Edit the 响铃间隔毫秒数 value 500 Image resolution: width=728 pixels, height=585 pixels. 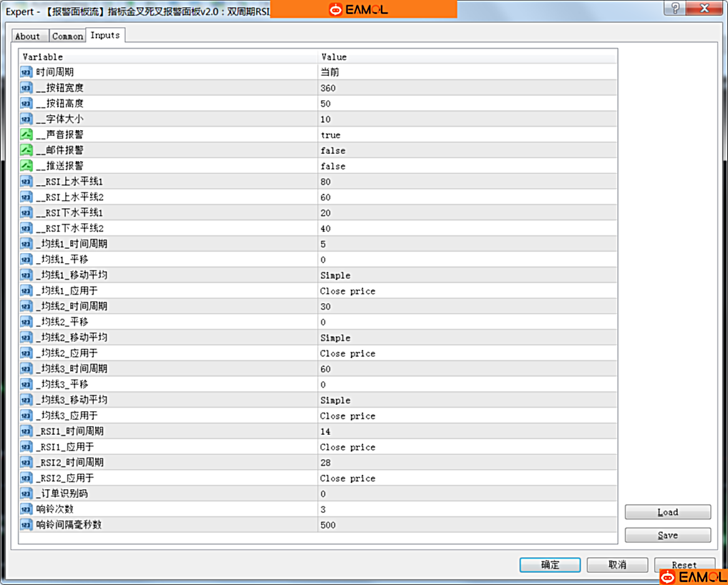point(467,525)
